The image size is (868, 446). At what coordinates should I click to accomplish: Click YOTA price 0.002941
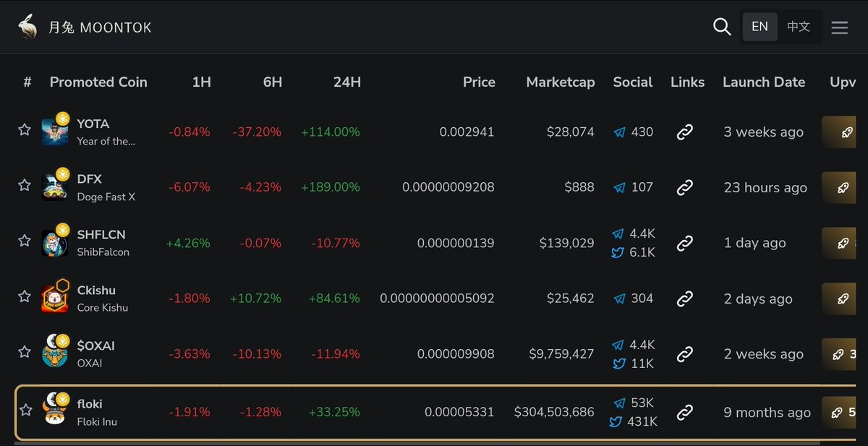coord(467,132)
